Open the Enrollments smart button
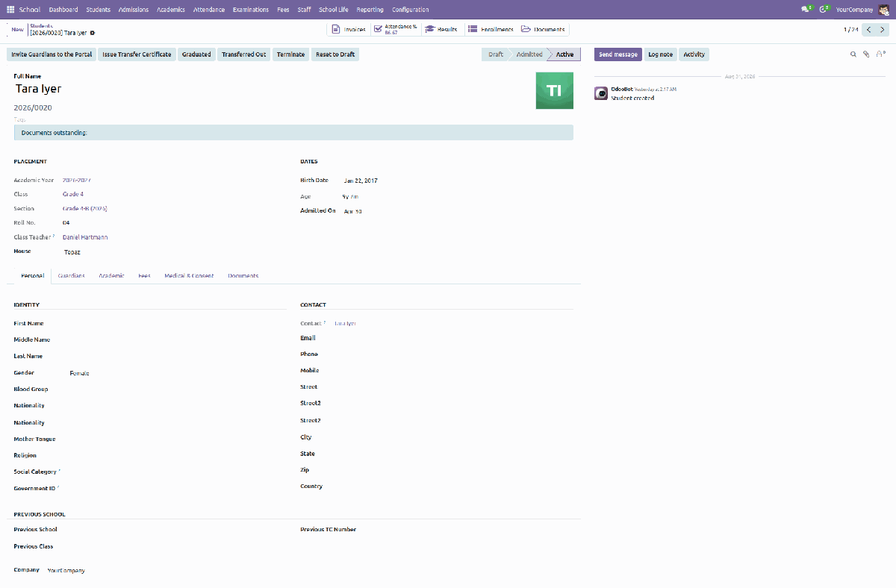The height and width of the screenshot is (588, 896). tap(491, 29)
